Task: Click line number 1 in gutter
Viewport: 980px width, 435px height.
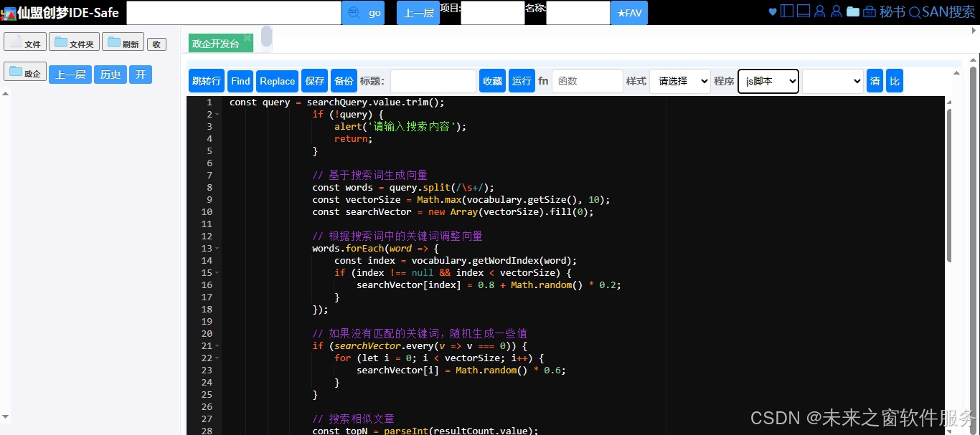Action: [209, 102]
